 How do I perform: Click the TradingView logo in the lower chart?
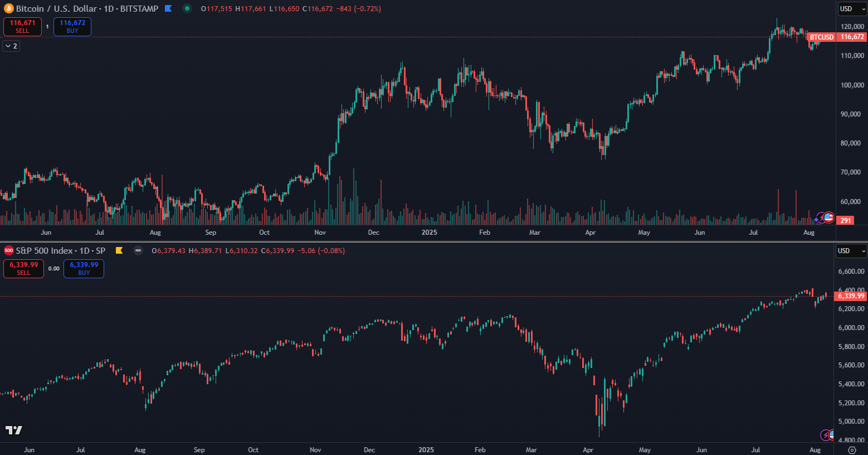coord(13,430)
